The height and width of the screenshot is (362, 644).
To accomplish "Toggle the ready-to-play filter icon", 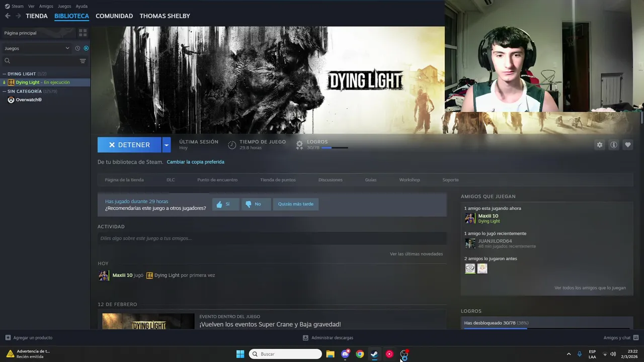I will pos(86,48).
